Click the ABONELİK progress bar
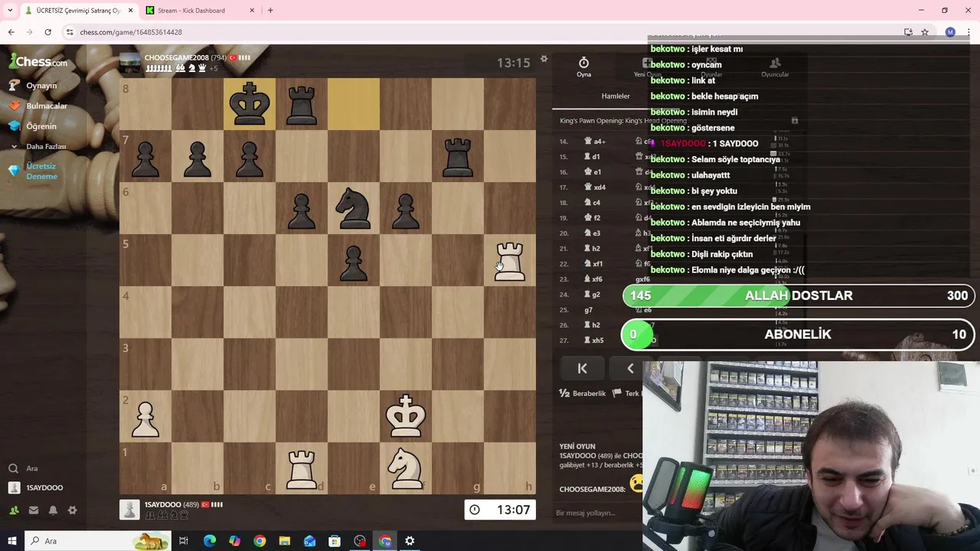Viewport: 980px width, 551px height. 799,334
